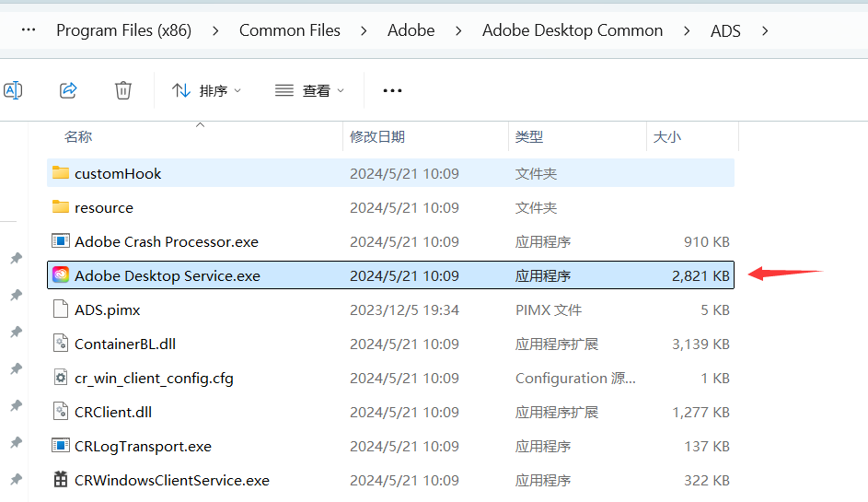The height and width of the screenshot is (502, 868).
Task: Open the toolbar more options ellipsis
Action: [x=392, y=90]
